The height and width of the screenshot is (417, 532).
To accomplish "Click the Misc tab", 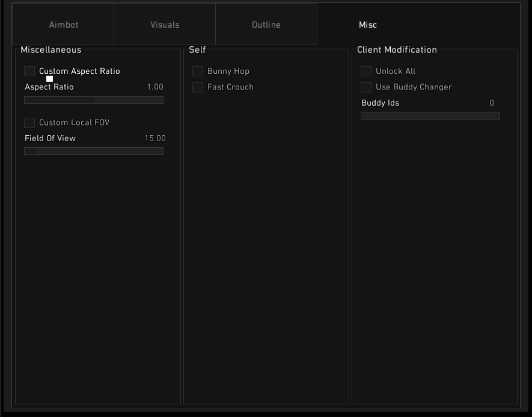I will tap(367, 25).
